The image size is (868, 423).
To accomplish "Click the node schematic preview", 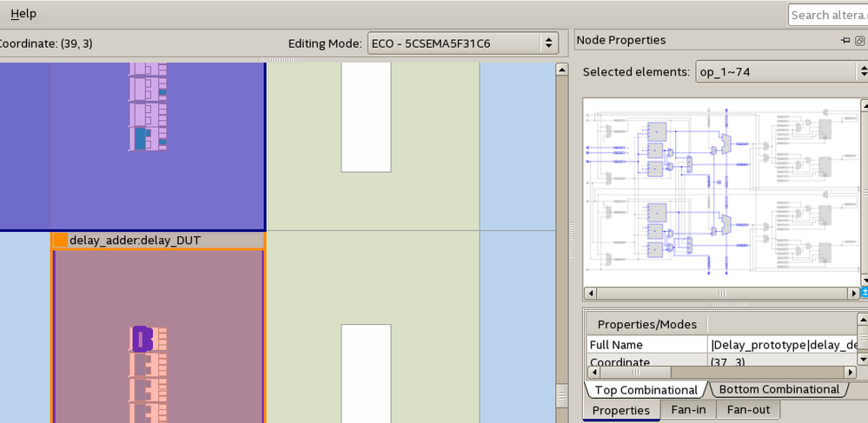I will (722, 193).
